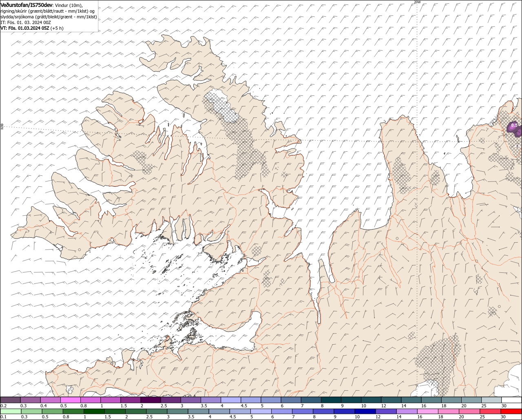The image size is (522, 420).
Task: Pick the 10 swatch in upper legend row
Action: pos(371,400)
